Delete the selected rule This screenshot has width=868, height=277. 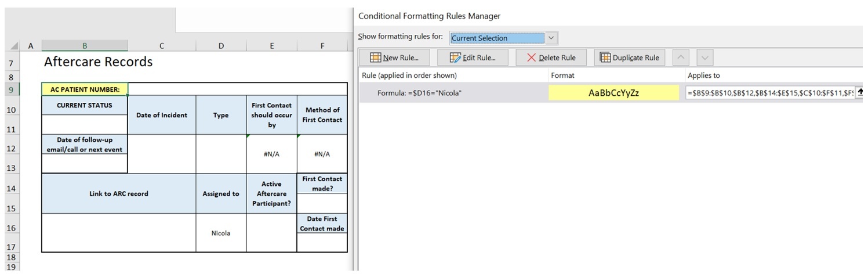(x=551, y=57)
